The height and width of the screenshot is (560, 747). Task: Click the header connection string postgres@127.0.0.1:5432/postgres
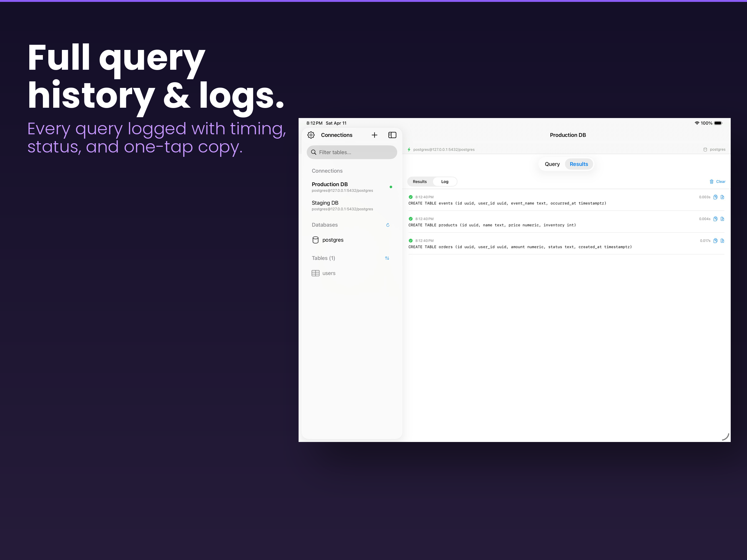pos(444,149)
